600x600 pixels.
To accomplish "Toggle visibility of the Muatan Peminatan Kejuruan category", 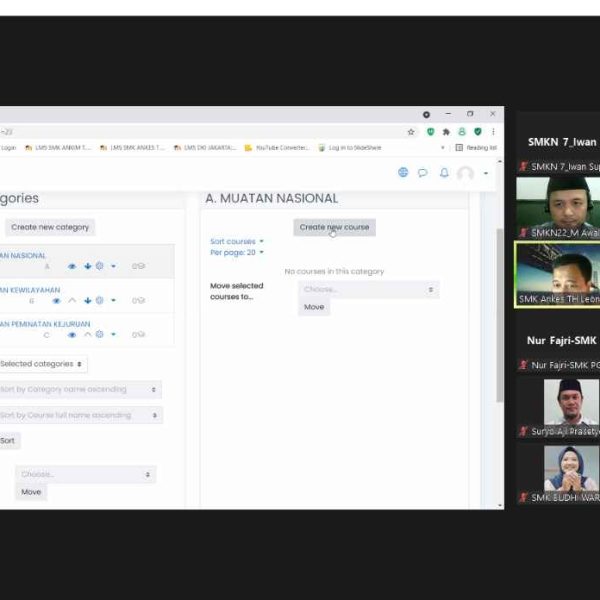I will [x=72, y=335].
